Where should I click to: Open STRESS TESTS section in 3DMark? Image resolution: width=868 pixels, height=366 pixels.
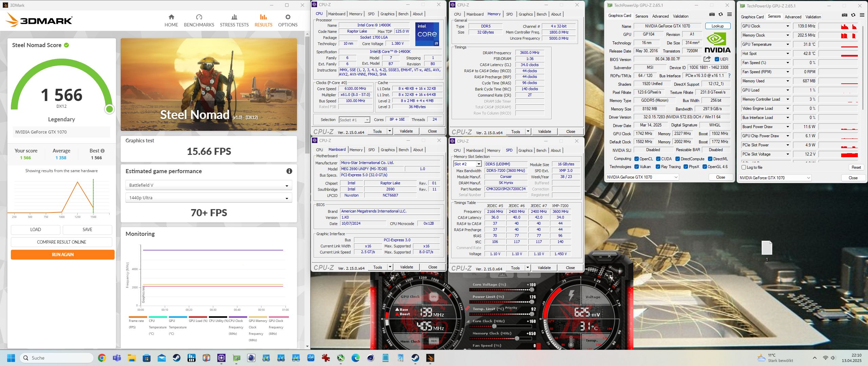coord(234,21)
